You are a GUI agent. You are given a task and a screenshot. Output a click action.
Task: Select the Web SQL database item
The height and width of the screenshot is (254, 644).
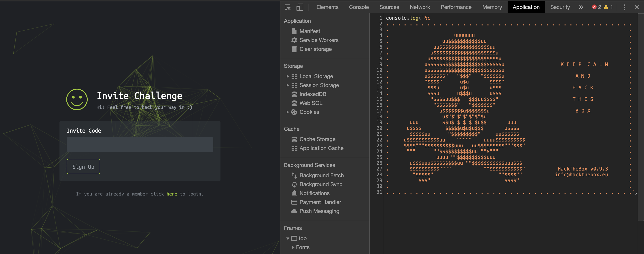311,103
